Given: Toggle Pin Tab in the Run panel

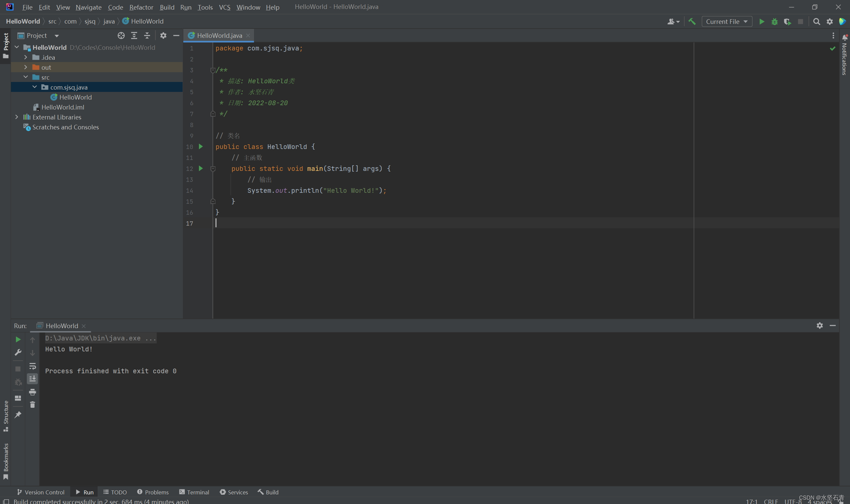Looking at the screenshot, I should tap(18, 414).
